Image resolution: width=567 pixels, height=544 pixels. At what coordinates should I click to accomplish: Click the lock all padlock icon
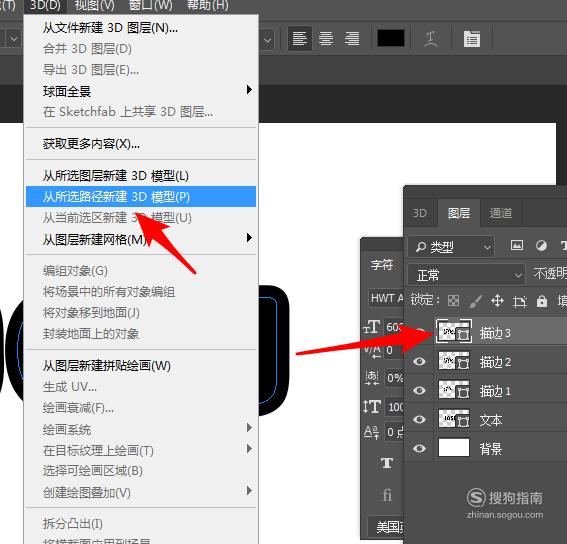pyautogui.click(x=542, y=301)
